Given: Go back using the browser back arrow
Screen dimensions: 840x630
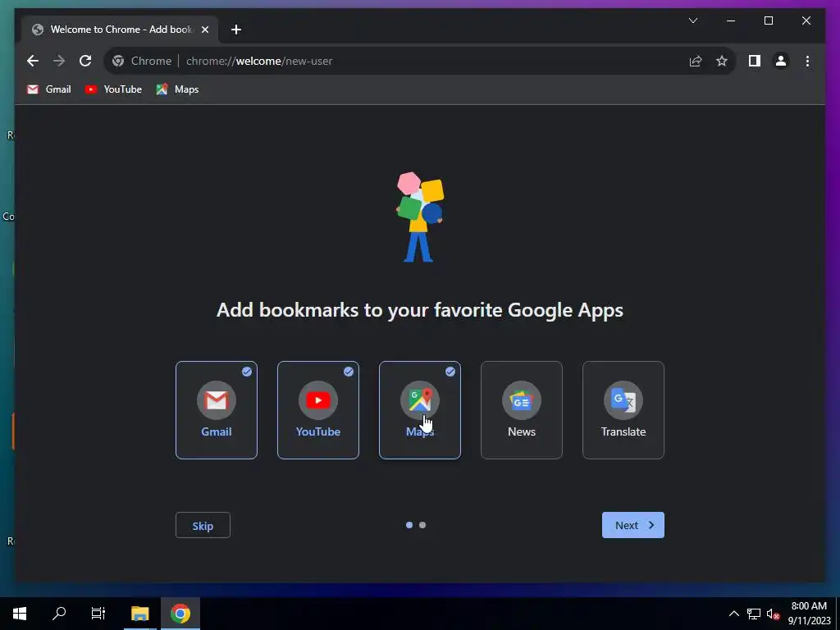Looking at the screenshot, I should 33,61.
